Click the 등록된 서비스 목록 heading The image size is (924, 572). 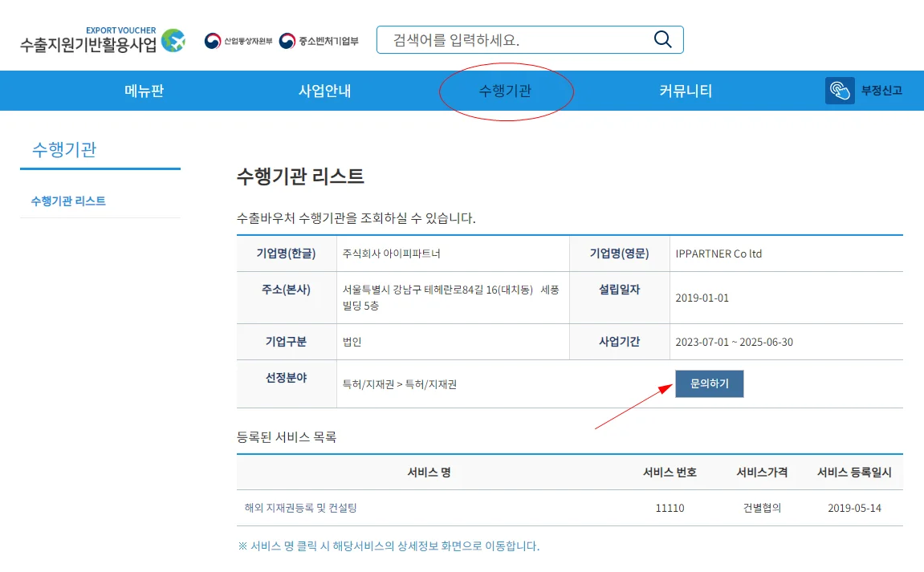287,437
